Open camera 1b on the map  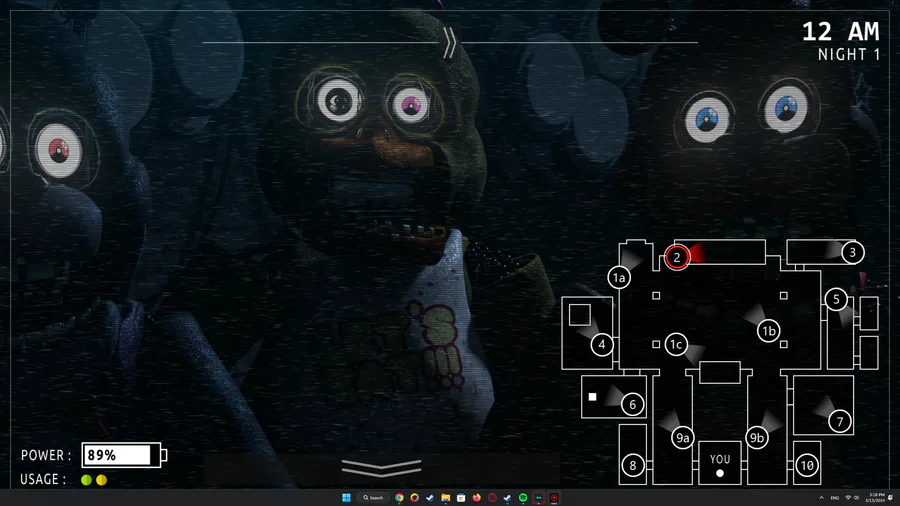pos(769,330)
